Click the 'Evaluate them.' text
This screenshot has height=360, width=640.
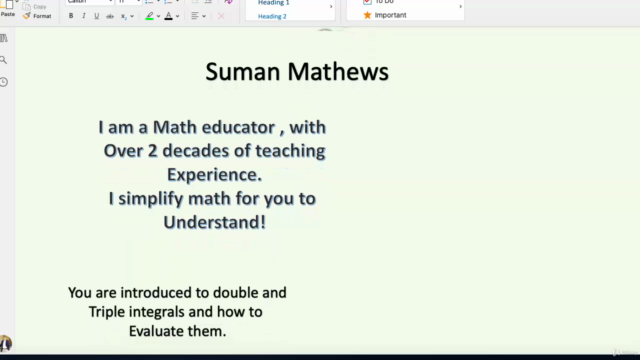click(178, 331)
